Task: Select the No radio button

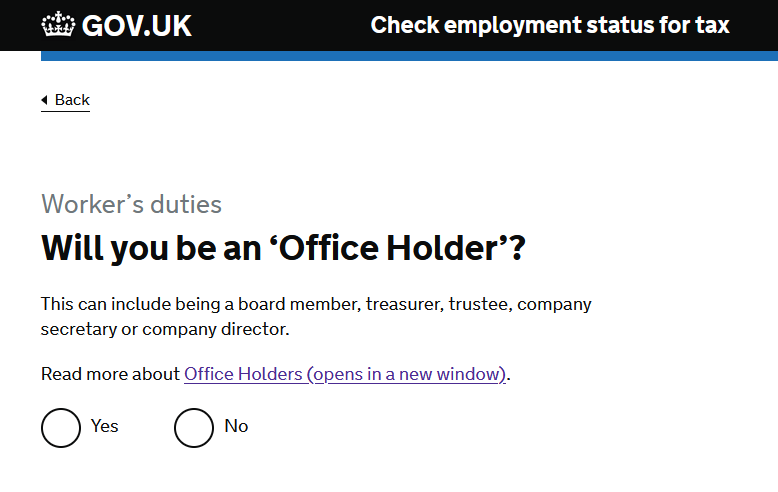Action: (194, 428)
